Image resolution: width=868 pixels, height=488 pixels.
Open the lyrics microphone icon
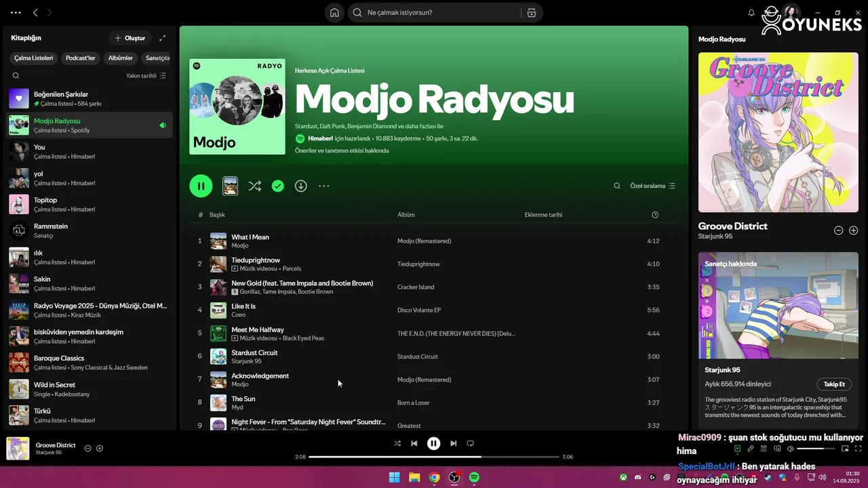(x=751, y=449)
